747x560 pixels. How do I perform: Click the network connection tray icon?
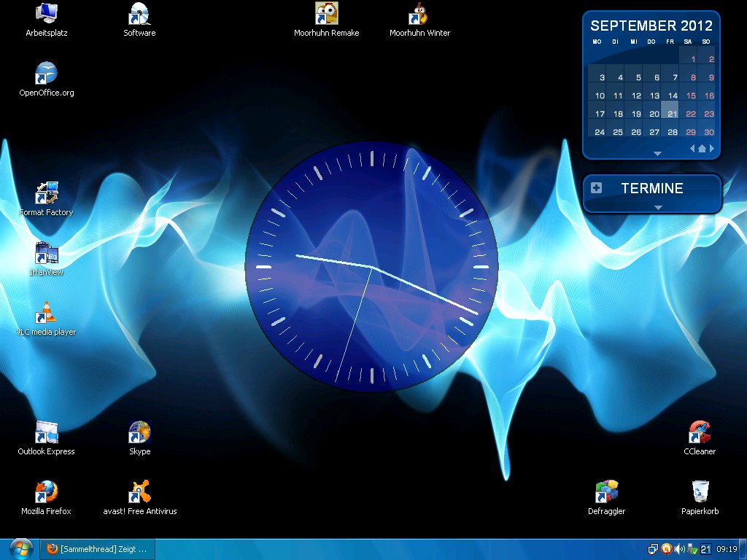point(653,549)
